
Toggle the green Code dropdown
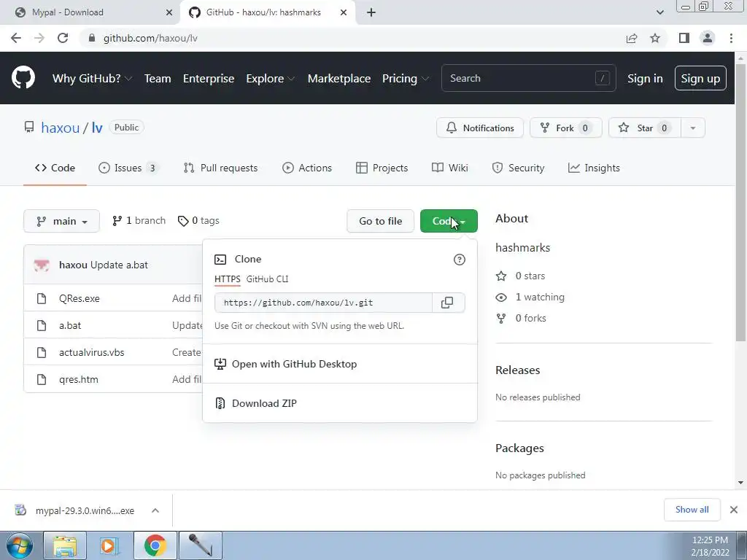[x=449, y=221]
